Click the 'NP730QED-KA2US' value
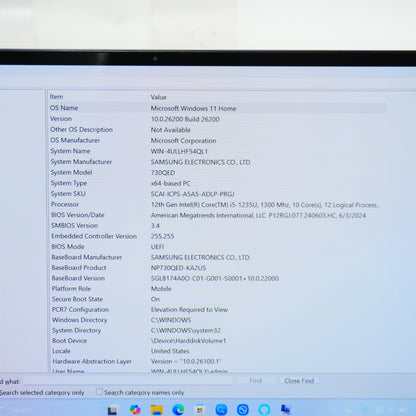This screenshot has height=416, width=416. point(178,268)
